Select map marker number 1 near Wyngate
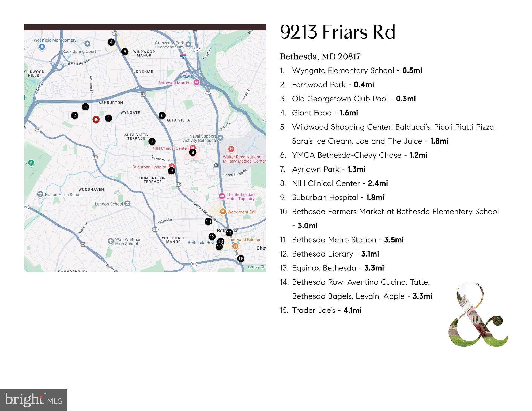The width and height of the screenshot is (532, 411). click(108, 118)
